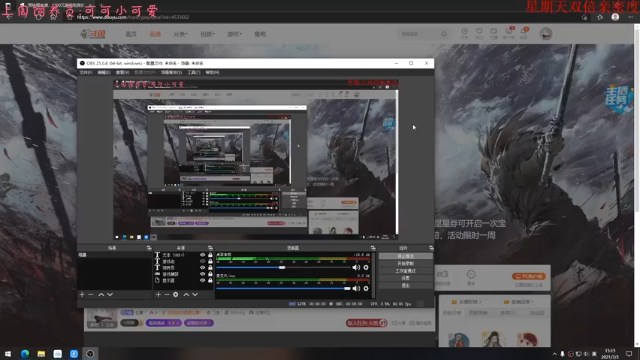Image resolution: width=640 pixels, height=360 pixels.
Task: Expand the 视频 dropdown in Douyu navigation
Action: [207, 34]
